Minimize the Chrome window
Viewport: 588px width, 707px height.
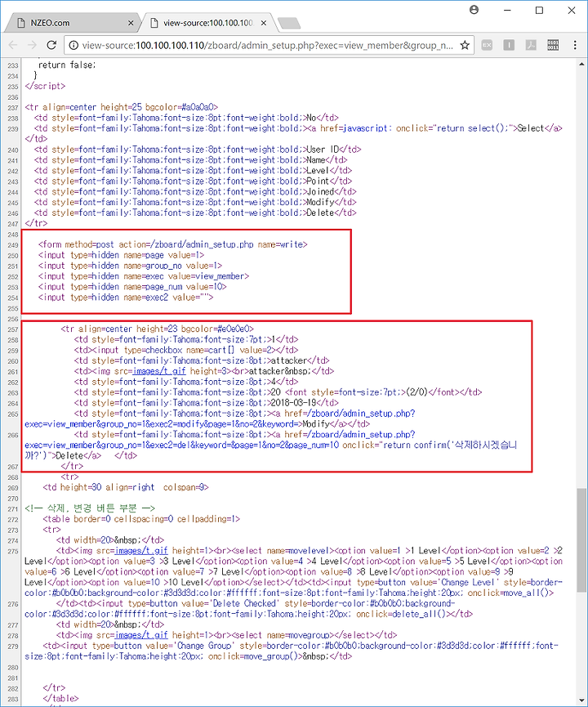pos(507,10)
